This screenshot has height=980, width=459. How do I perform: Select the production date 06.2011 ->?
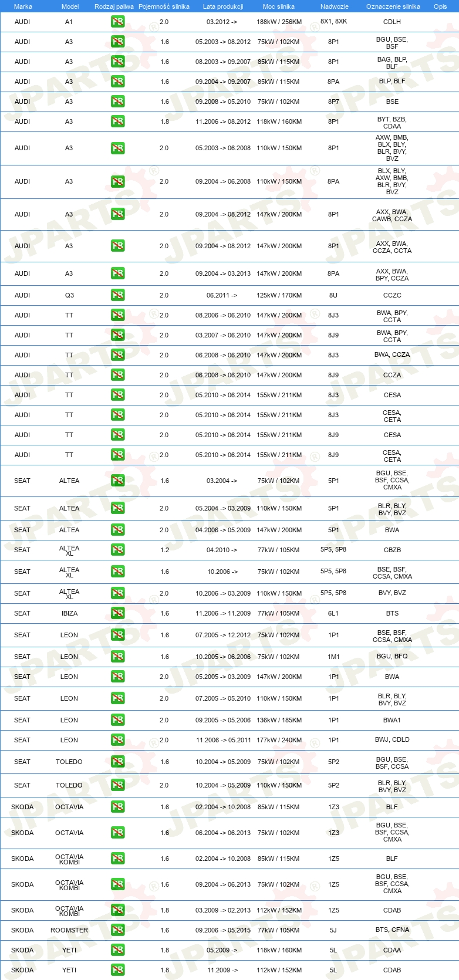pyautogui.click(x=222, y=295)
